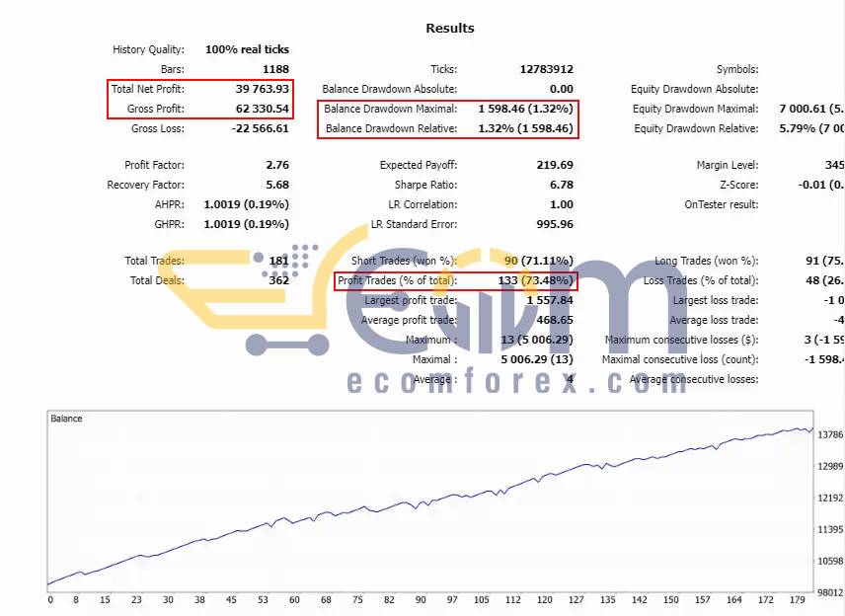Select the Sharpe Ratio value 6.78

(562, 185)
